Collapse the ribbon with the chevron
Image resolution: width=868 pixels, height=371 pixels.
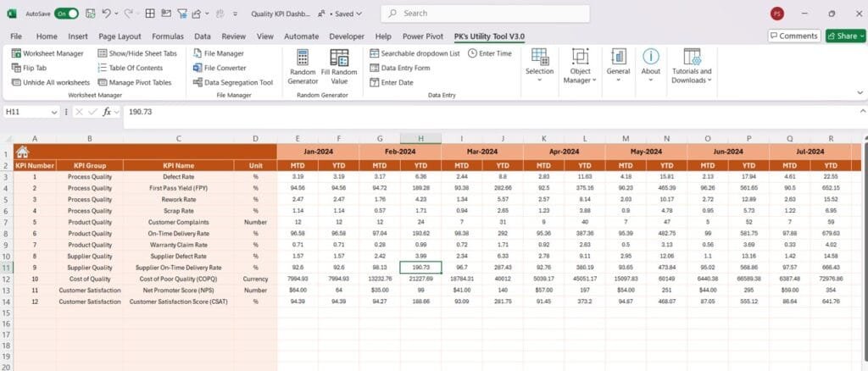pos(860,92)
